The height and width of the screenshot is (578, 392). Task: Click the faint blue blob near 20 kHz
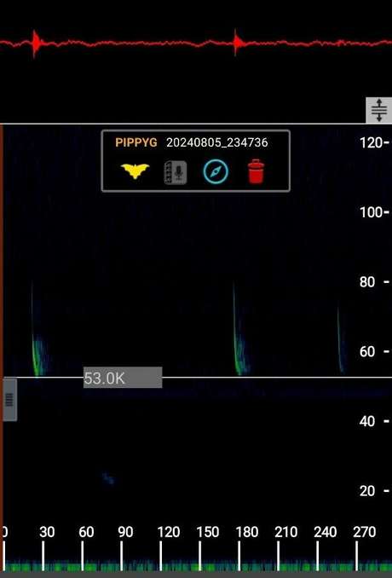point(108,477)
